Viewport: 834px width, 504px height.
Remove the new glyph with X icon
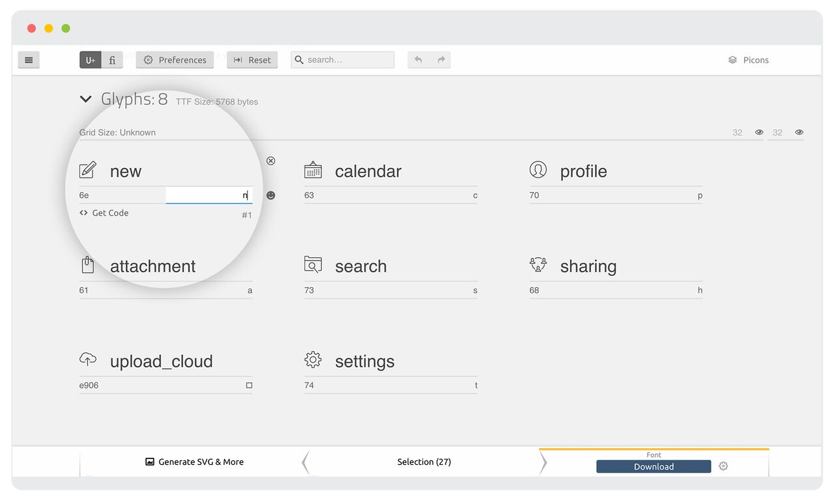[x=271, y=161]
